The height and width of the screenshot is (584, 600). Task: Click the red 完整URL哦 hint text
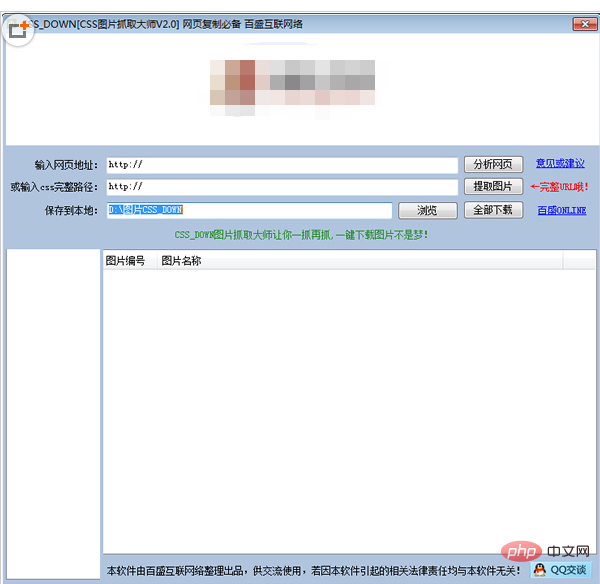559,187
